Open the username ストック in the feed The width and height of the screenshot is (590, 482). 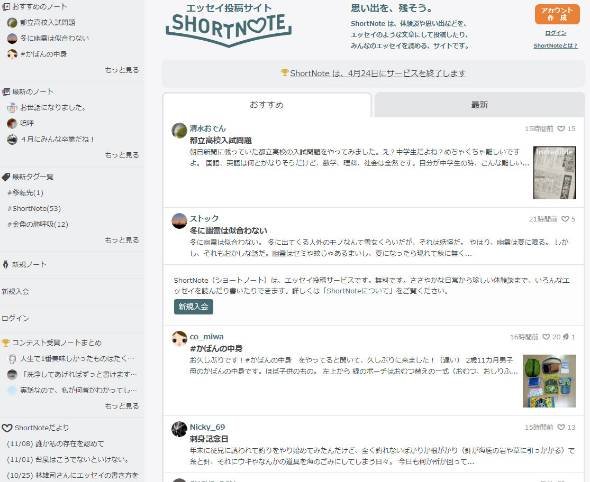pyautogui.click(x=204, y=219)
